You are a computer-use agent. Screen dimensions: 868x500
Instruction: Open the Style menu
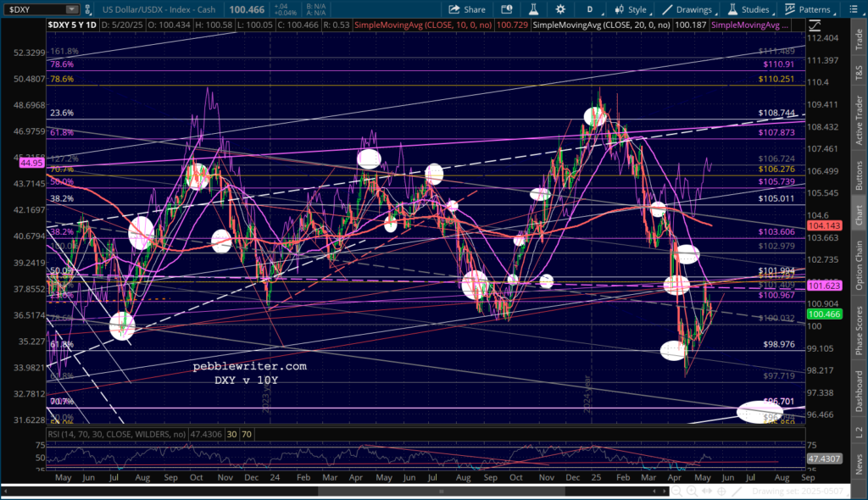(x=630, y=9)
